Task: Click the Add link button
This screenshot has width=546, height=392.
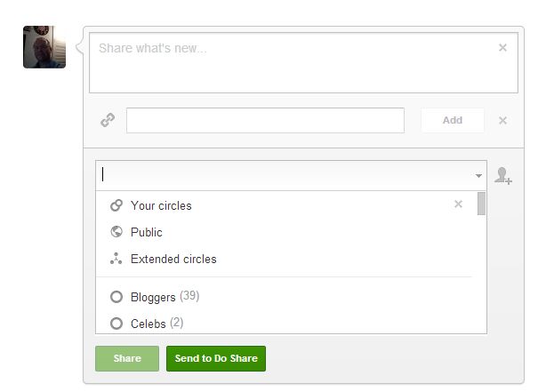Action: pyautogui.click(x=453, y=120)
